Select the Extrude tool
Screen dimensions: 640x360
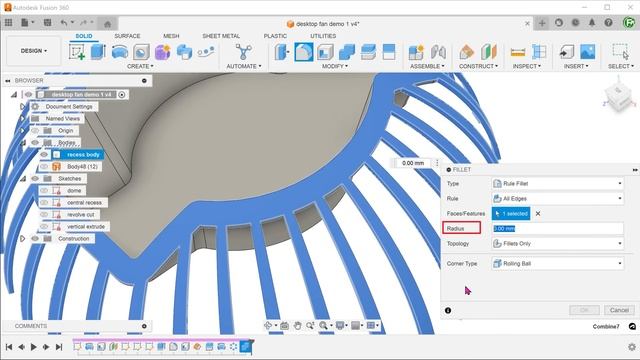98,52
